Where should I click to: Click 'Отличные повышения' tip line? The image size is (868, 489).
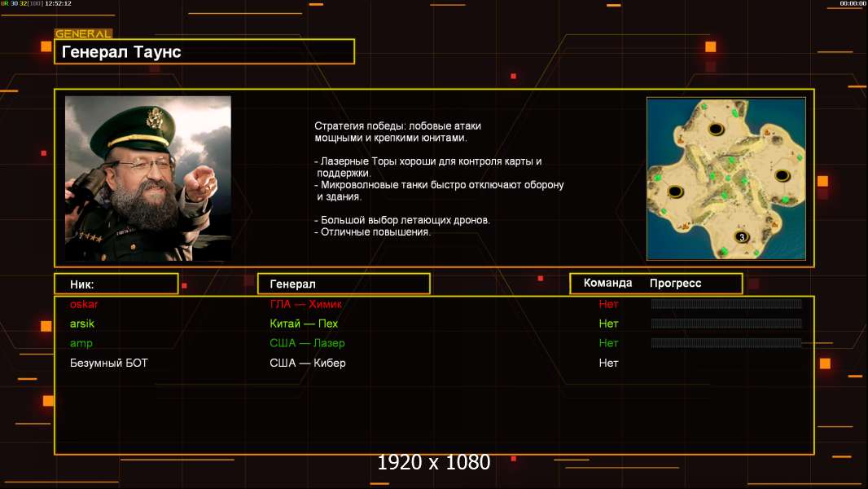coord(373,232)
